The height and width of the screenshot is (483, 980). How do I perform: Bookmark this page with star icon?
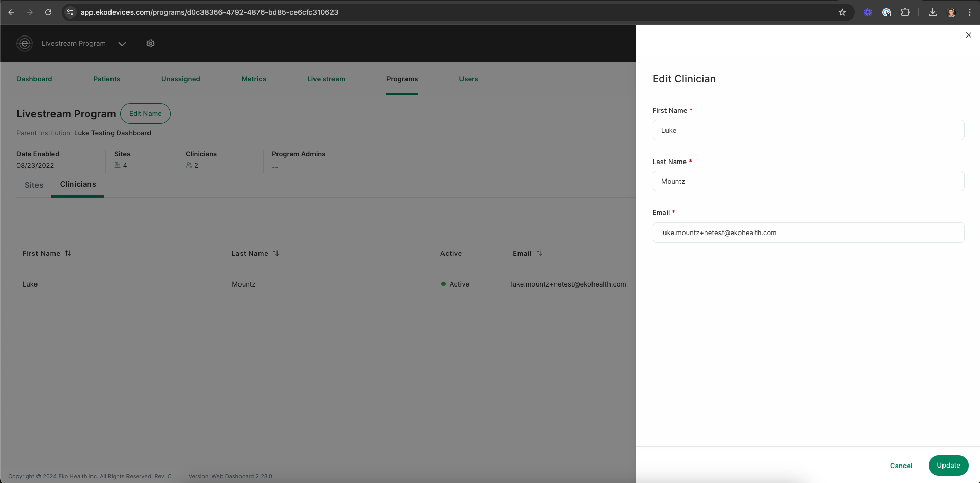(x=842, y=12)
